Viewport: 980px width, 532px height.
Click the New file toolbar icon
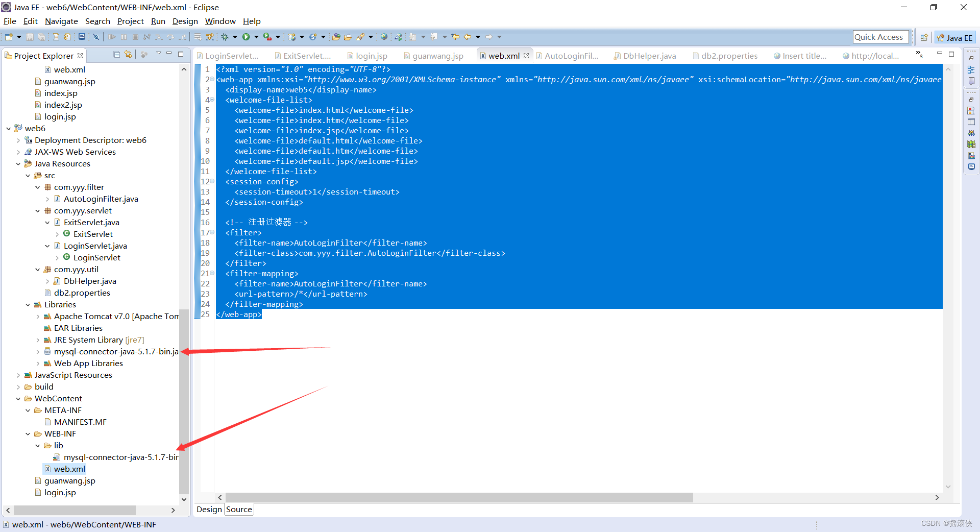pyautogui.click(x=9, y=37)
